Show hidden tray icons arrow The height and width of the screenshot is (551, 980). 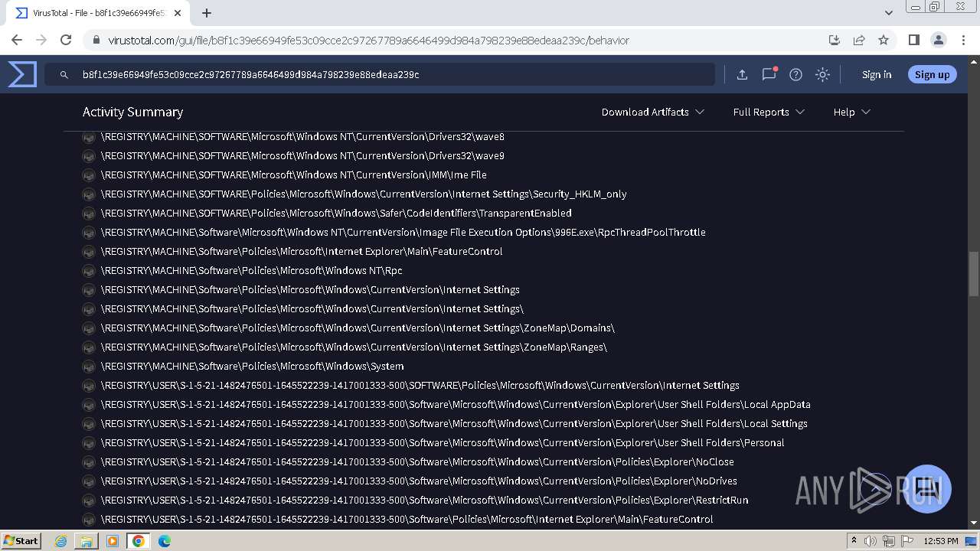click(854, 540)
